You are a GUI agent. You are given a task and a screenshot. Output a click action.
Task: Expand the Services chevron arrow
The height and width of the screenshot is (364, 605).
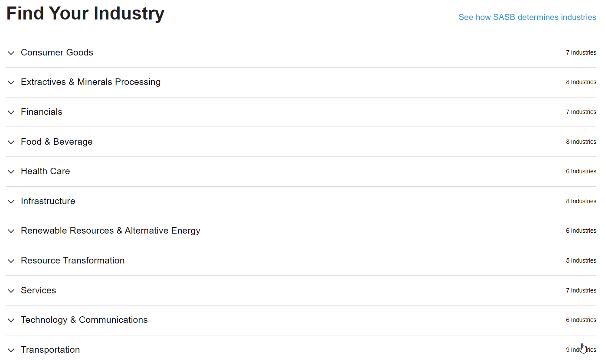tap(11, 291)
